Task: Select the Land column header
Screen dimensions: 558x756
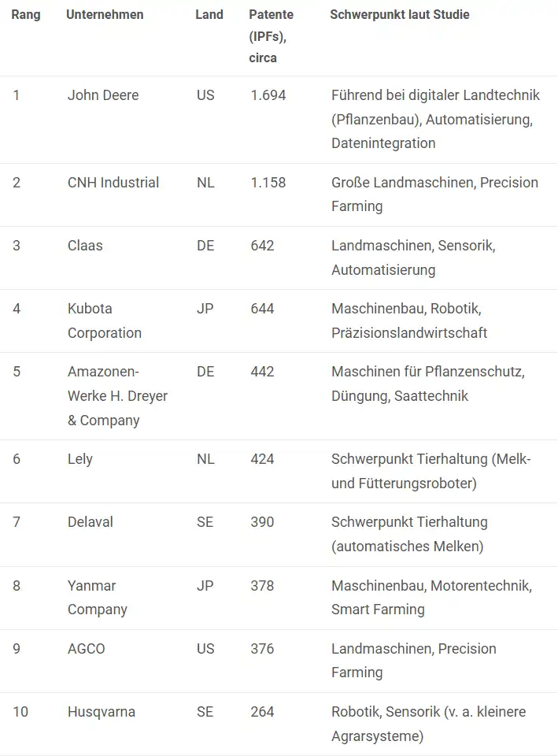Action: tap(209, 14)
